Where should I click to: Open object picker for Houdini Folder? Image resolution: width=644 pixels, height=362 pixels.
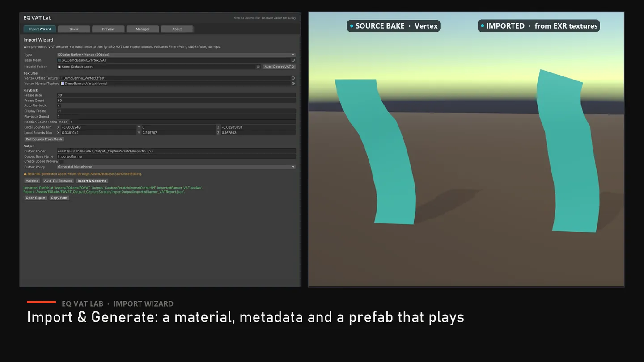pyautogui.click(x=258, y=67)
